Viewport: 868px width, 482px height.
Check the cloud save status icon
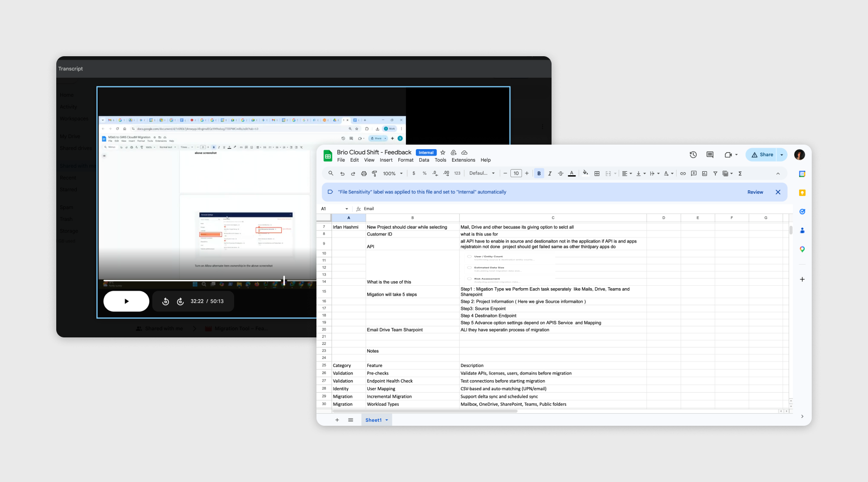click(464, 152)
